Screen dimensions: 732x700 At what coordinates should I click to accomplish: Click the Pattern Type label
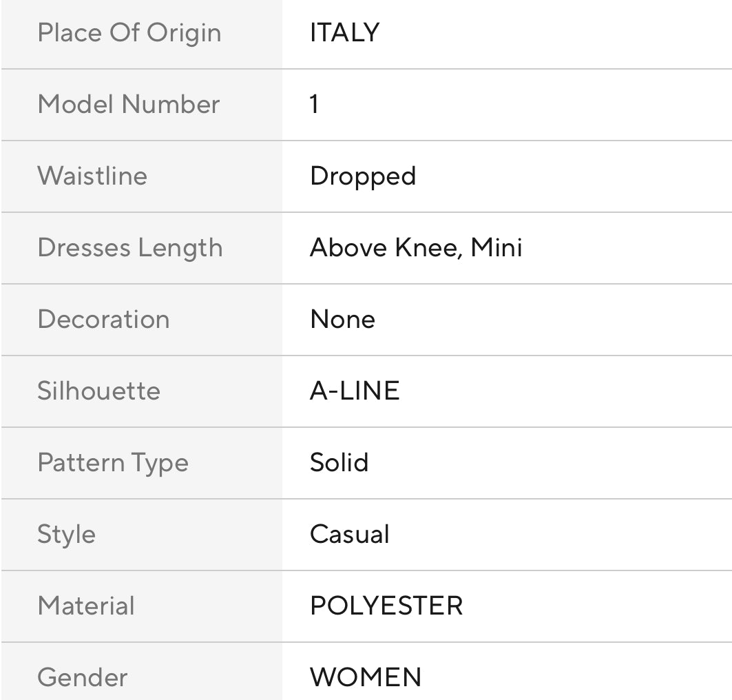[x=113, y=463]
